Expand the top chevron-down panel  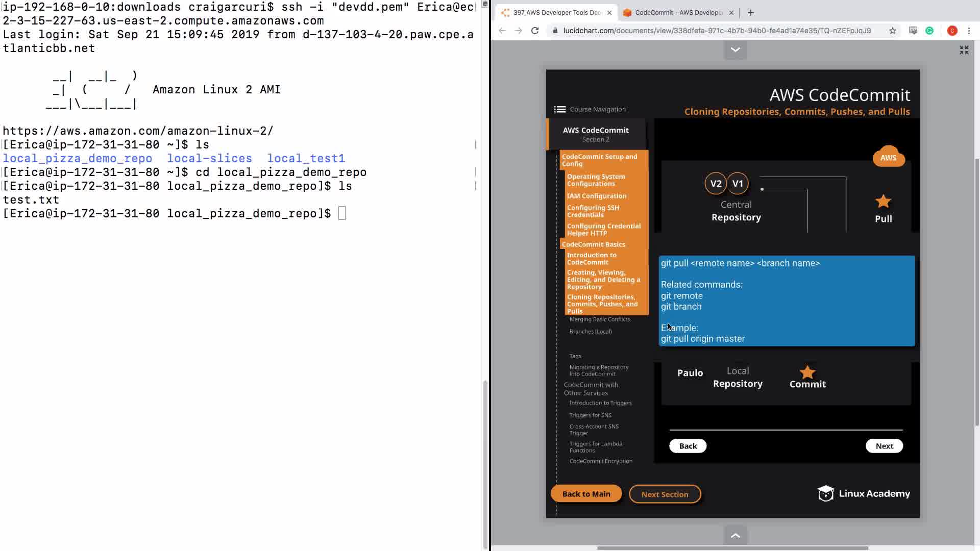pos(735,50)
